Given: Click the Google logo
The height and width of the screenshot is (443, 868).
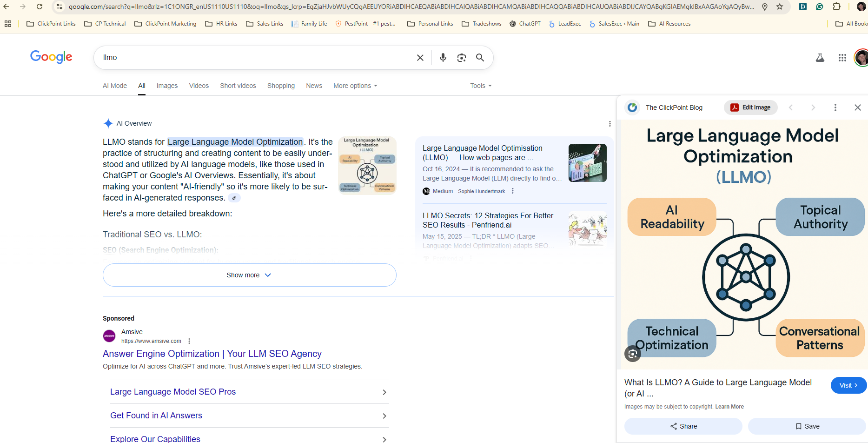Looking at the screenshot, I should 51,57.
